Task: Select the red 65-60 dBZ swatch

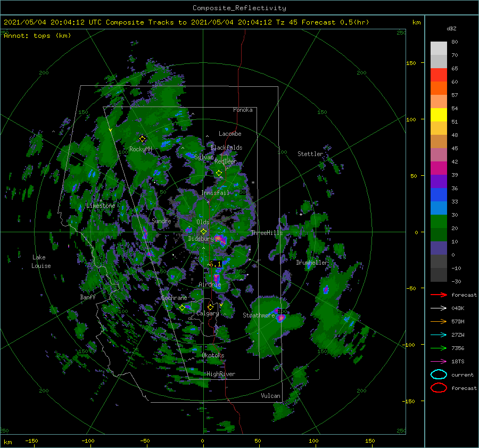Action: coord(439,75)
